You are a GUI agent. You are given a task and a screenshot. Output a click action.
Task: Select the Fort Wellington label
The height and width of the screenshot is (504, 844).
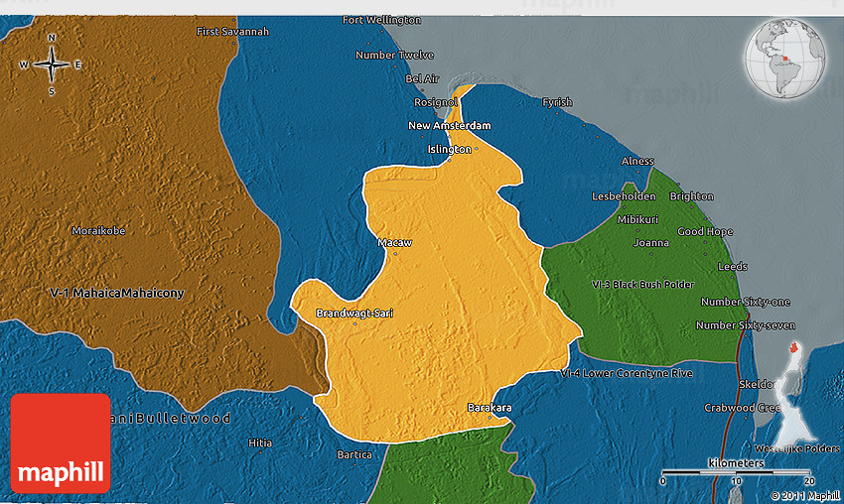coord(381,20)
